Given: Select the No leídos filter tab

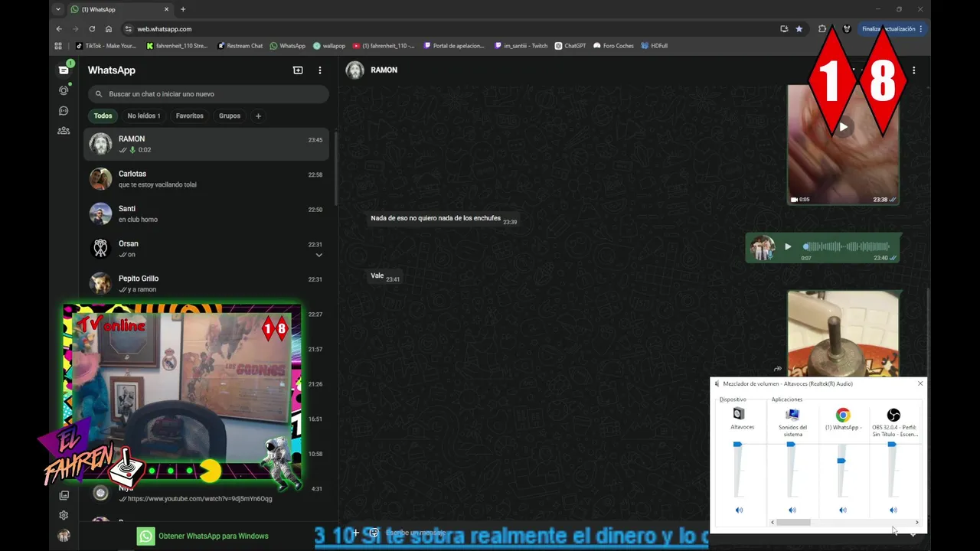Looking at the screenshot, I should click(144, 116).
